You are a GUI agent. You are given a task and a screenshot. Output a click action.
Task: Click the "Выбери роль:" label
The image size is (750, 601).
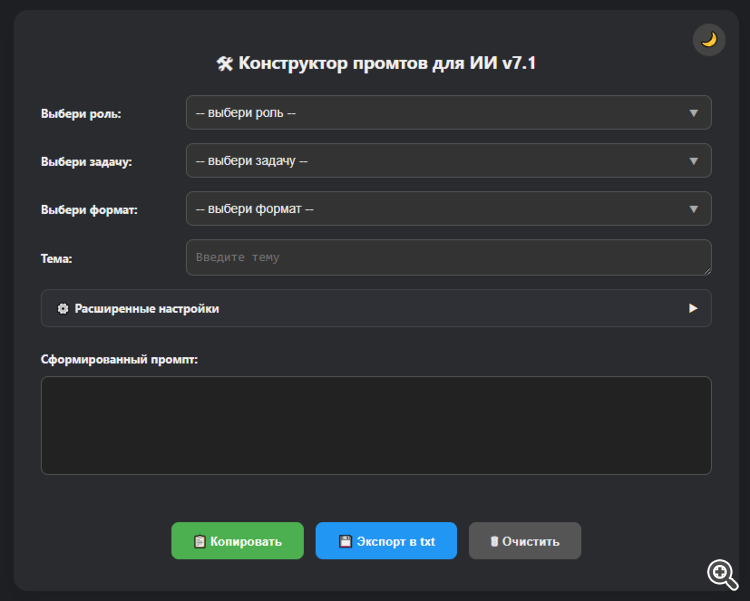[x=81, y=114]
